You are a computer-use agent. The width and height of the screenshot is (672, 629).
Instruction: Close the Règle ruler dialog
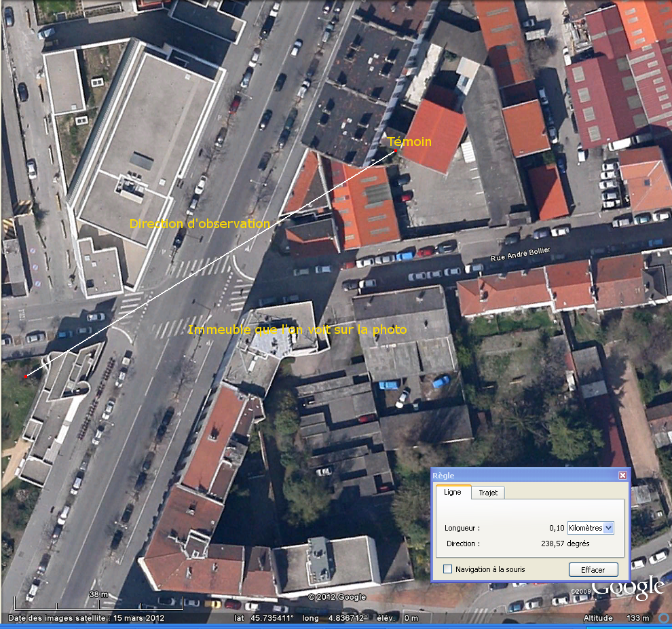(622, 476)
